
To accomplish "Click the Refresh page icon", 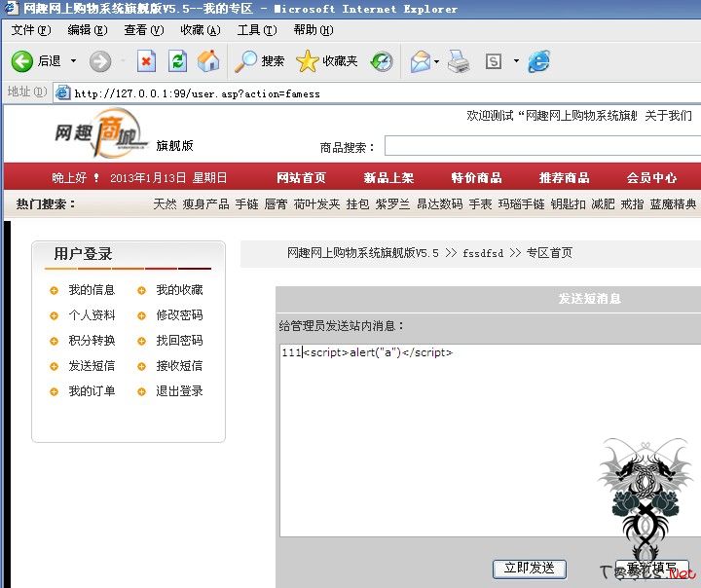I will [177, 61].
